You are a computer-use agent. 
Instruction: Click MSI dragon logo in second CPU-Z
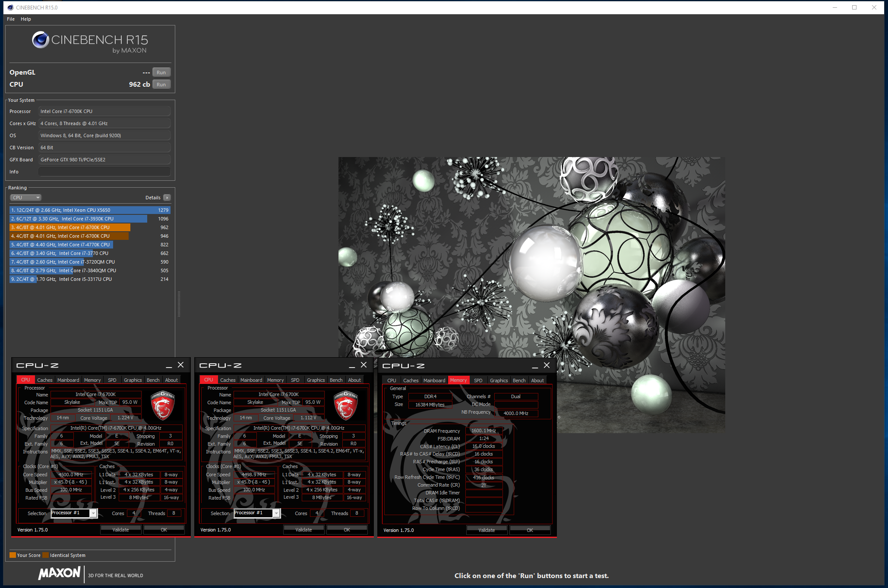[346, 406]
